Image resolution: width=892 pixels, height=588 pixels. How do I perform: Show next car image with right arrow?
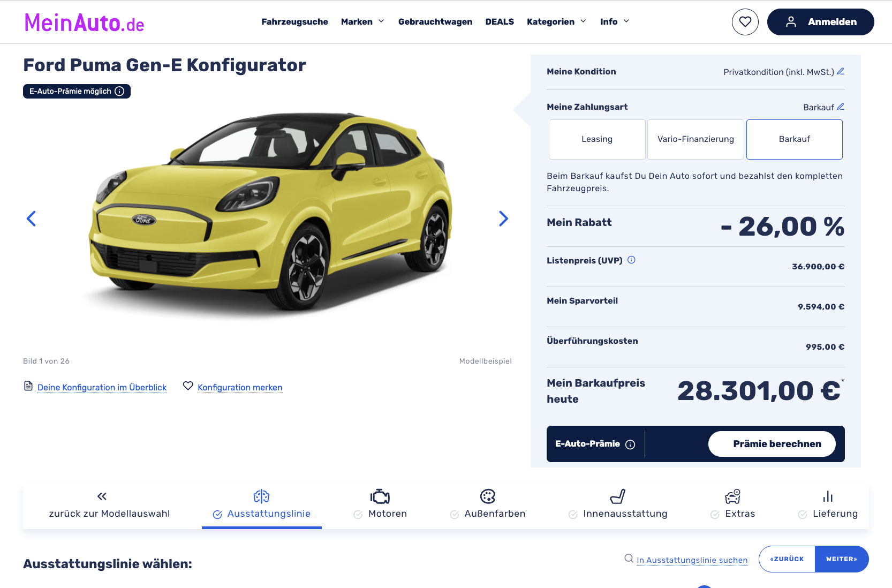[x=503, y=218]
